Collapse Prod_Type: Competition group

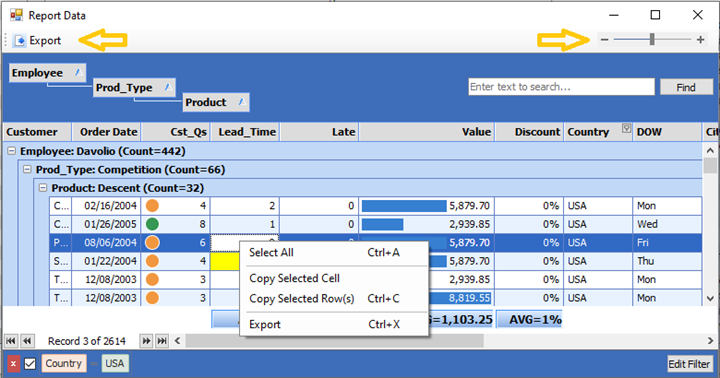(27, 169)
